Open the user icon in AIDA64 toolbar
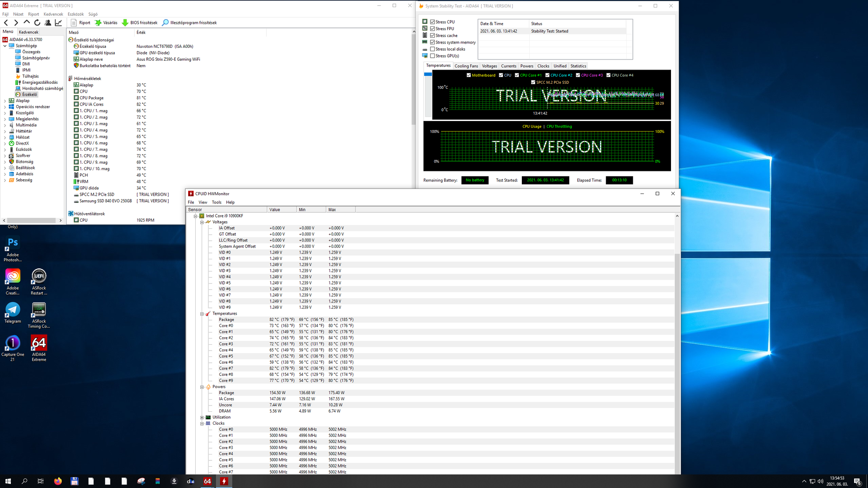The image size is (868, 488). pos(48,23)
